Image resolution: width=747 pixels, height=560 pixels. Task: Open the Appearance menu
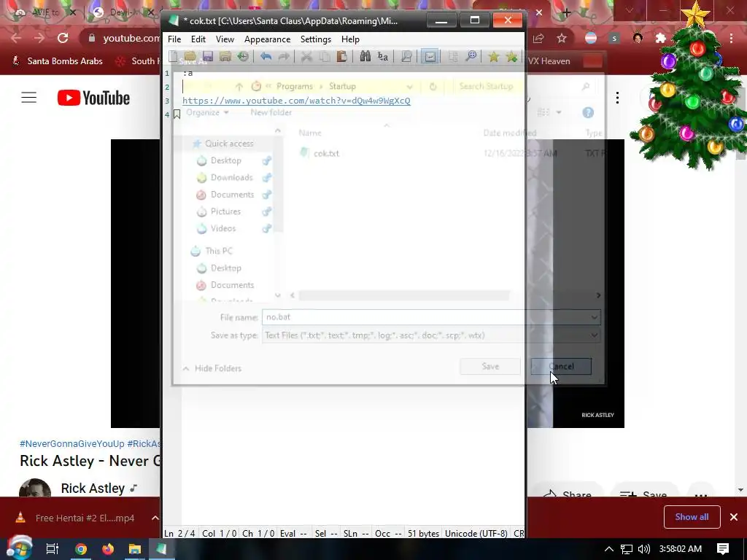point(267,39)
